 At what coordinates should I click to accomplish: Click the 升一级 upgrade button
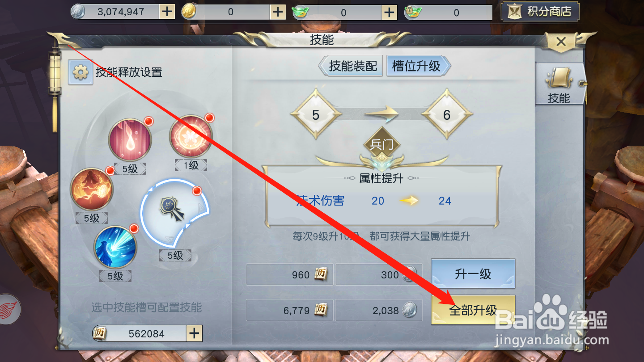(x=473, y=274)
